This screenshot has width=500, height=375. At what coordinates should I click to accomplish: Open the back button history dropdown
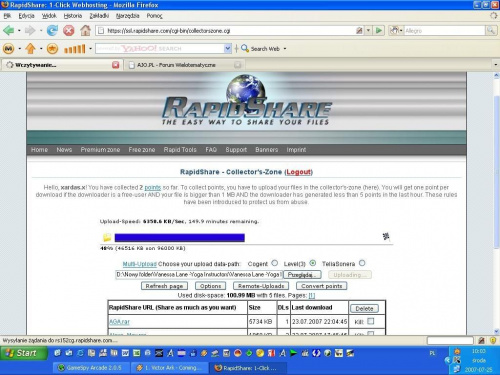19,31
